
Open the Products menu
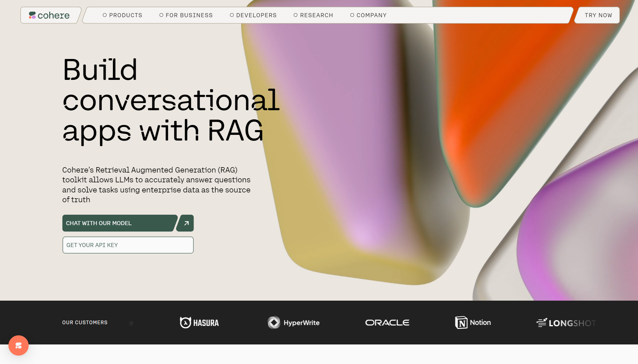(x=122, y=15)
